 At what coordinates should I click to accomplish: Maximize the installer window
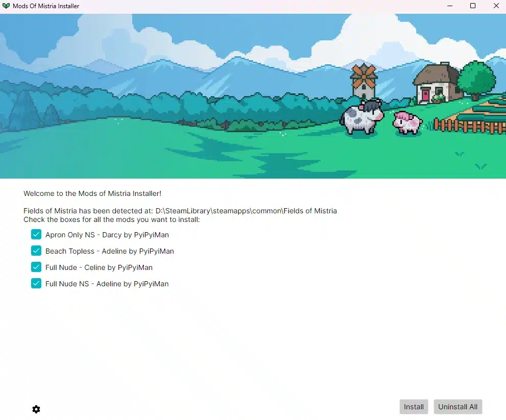(x=473, y=6)
